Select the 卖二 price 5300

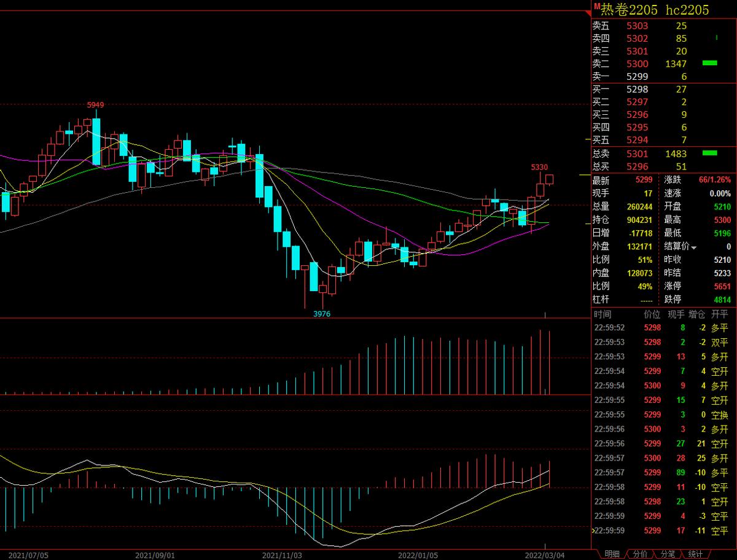(637, 64)
